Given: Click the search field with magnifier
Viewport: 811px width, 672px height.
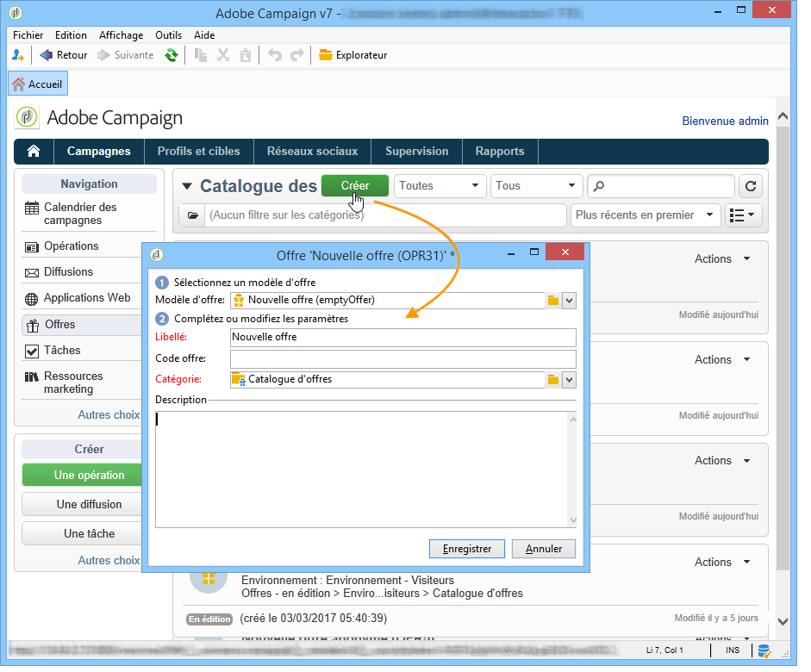Looking at the screenshot, I should pos(661,186).
